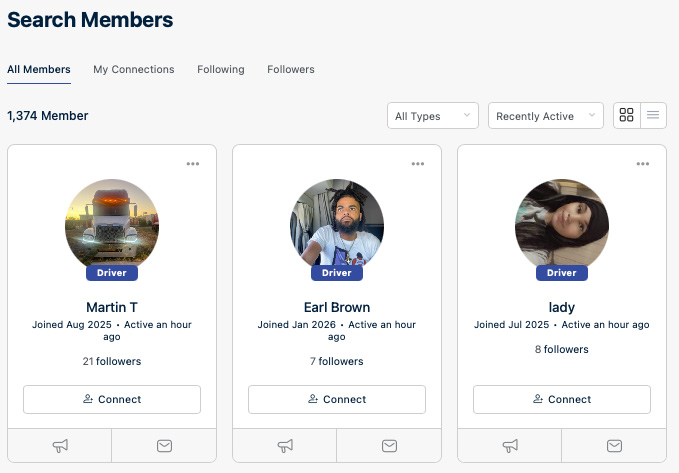This screenshot has width=679, height=473.
Task: Click megaphone icon under Earl Brown
Action: tap(285, 446)
